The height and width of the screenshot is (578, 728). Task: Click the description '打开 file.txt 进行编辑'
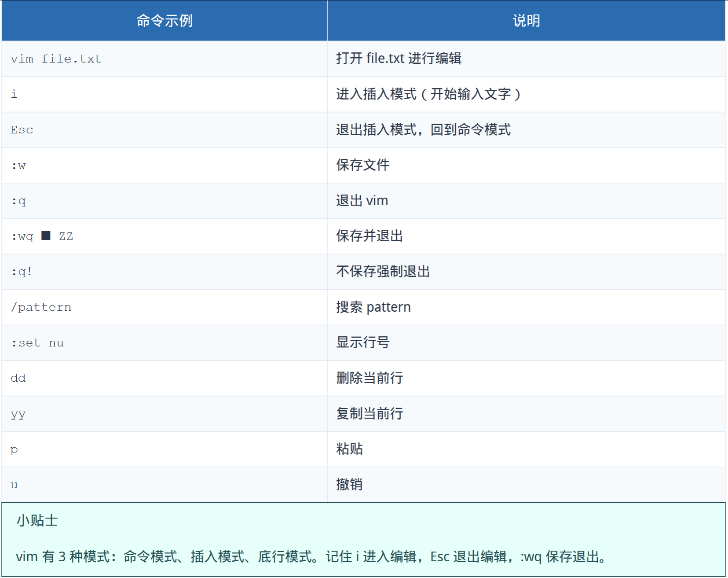point(399,59)
